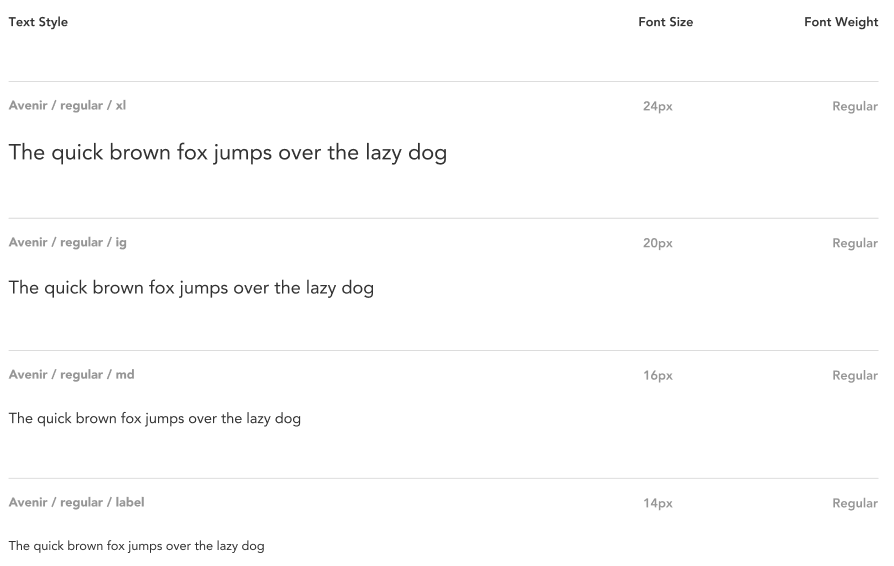Select the Avenir / regular / label style name
The height and width of the screenshot is (566, 894).
pos(76,503)
